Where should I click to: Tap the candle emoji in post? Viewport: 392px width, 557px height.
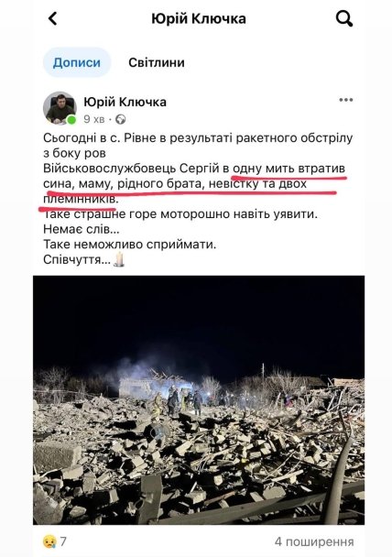point(119,259)
